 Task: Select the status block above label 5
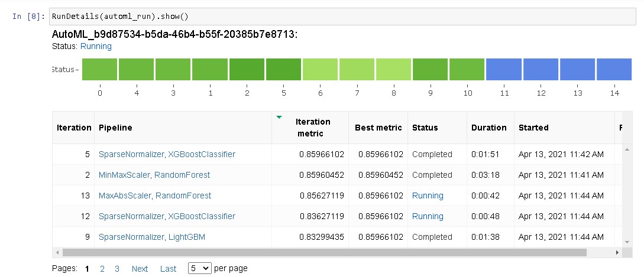point(283,69)
